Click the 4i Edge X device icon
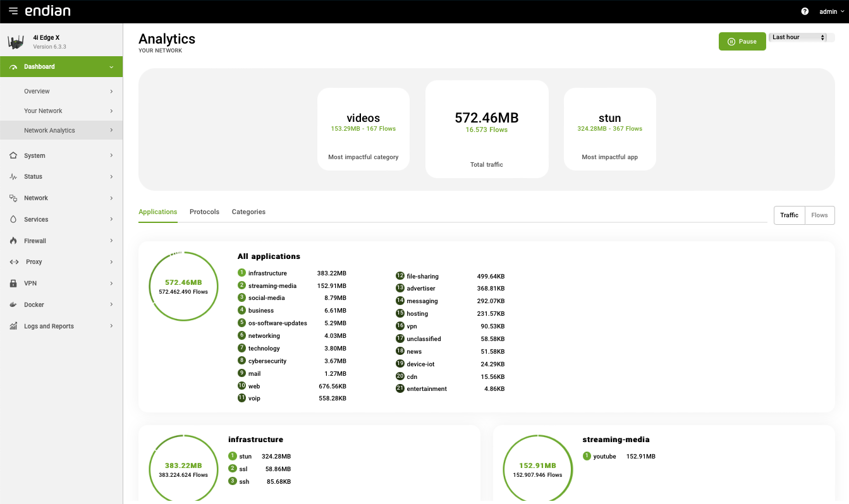Image resolution: width=849 pixels, height=504 pixels. point(16,42)
